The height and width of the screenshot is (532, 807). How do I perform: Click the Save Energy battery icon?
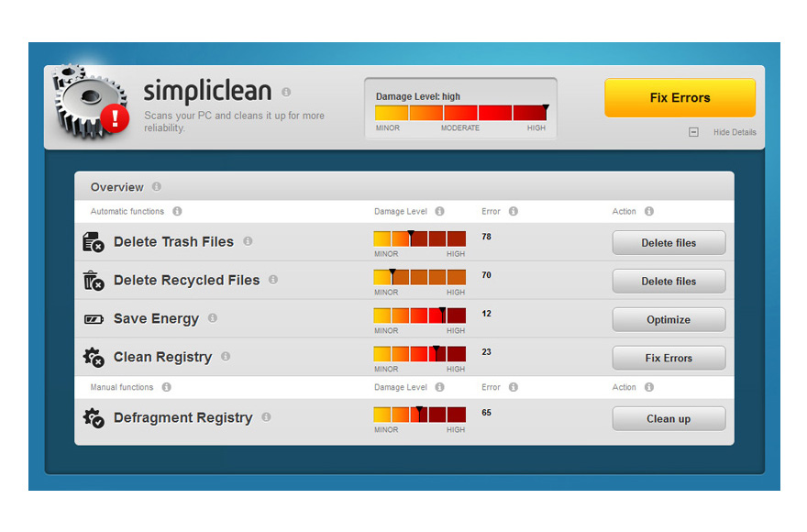click(94, 319)
